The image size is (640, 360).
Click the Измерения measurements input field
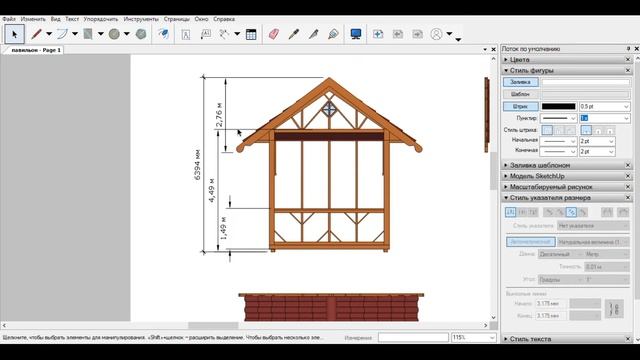click(413, 338)
